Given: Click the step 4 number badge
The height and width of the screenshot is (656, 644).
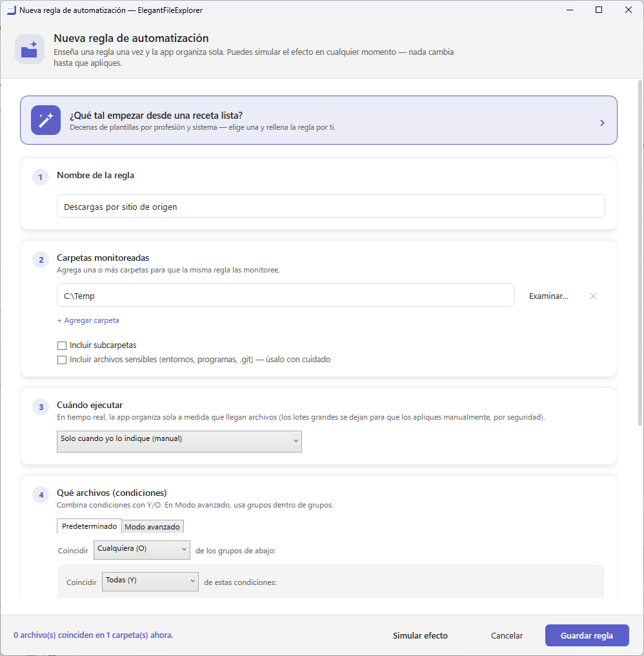Looking at the screenshot, I should pos(41,495).
